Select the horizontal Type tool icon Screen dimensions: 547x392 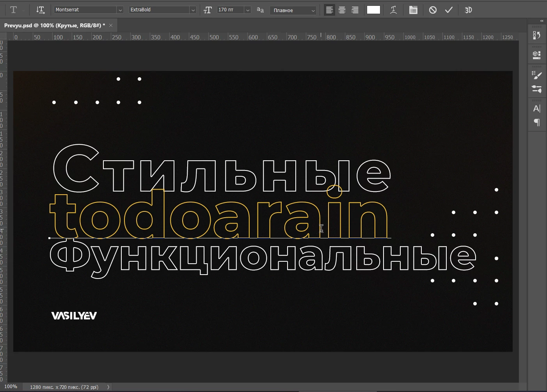coord(14,10)
